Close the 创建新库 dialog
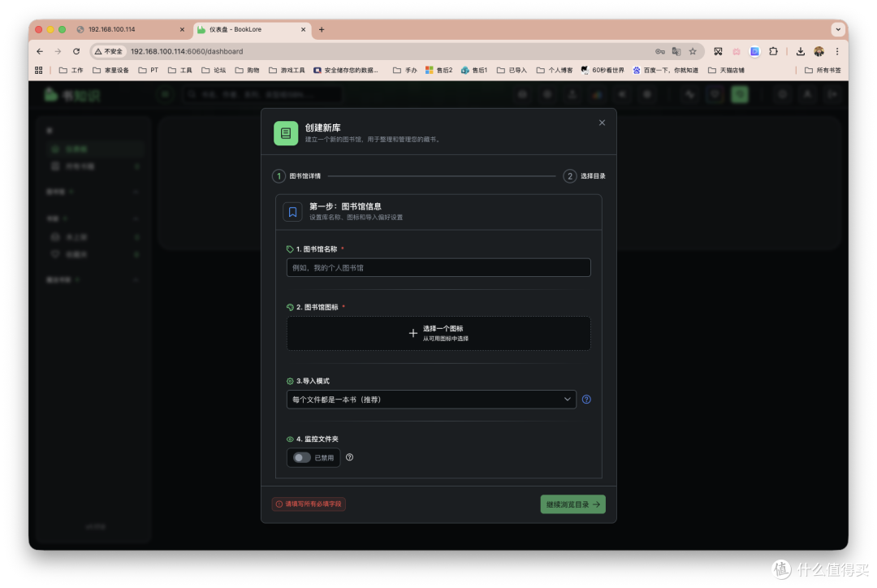Image resolution: width=877 pixels, height=588 pixels. pos(602,123)
